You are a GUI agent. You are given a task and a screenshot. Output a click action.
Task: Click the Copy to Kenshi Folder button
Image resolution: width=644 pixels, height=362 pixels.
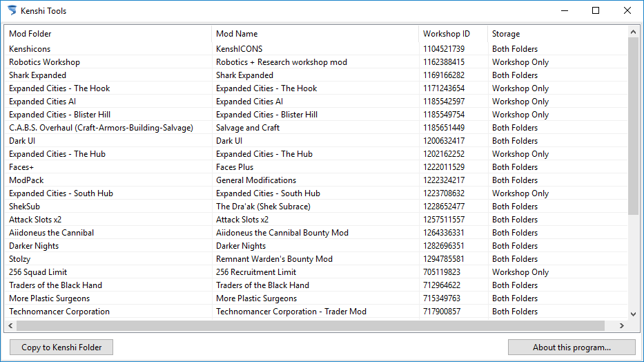(61, 347)
